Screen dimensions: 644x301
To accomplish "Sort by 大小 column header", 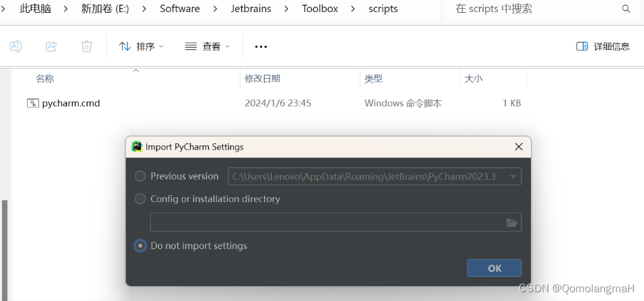I will point(474,79).
